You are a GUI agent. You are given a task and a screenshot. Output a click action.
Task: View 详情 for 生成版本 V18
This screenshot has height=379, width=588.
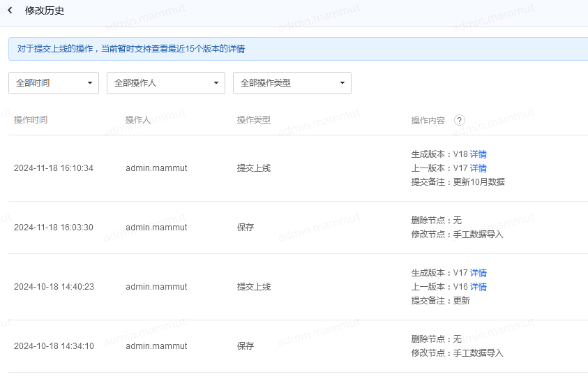(478, 154)
